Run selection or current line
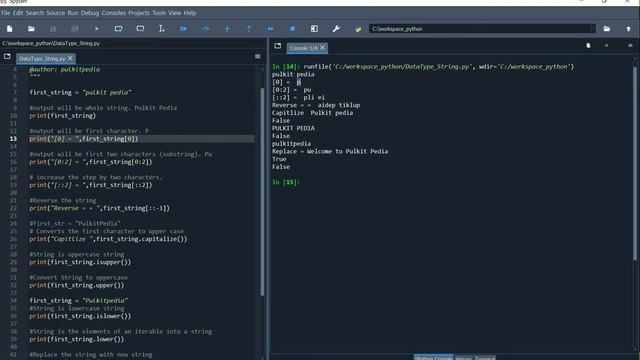 162,29
